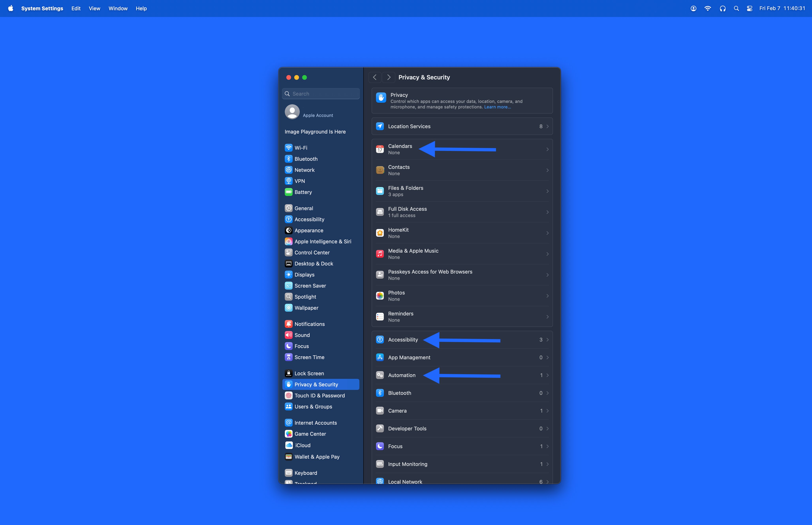Image resolution: width=812 pixels, height=525 pixels.
Task: Click the Wi-Fi status menu bar icon
Action: pos(708,8)
